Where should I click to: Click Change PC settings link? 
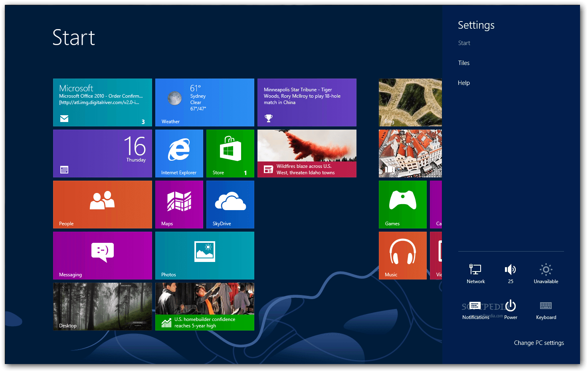click(x=539, y=343)
